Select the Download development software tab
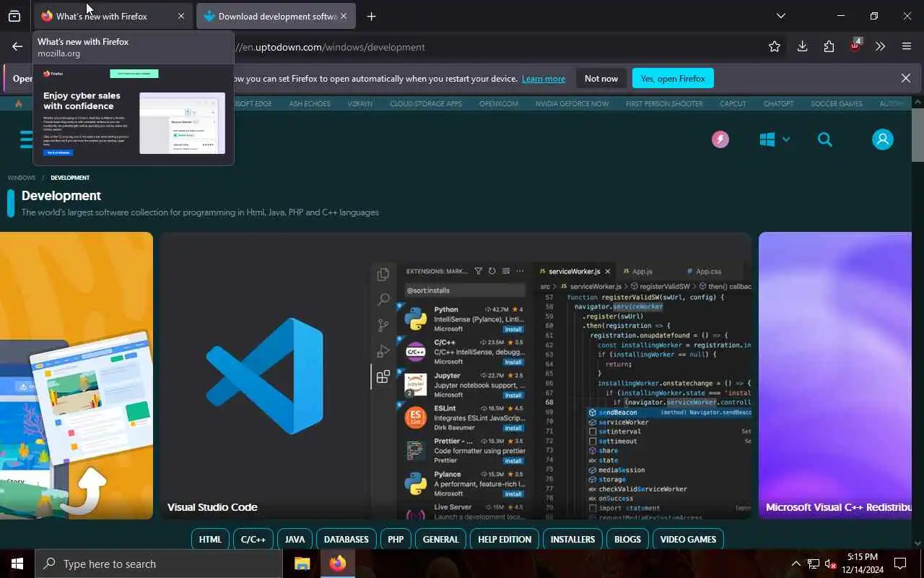The image size is (924, 578). [x=276, y=16]
